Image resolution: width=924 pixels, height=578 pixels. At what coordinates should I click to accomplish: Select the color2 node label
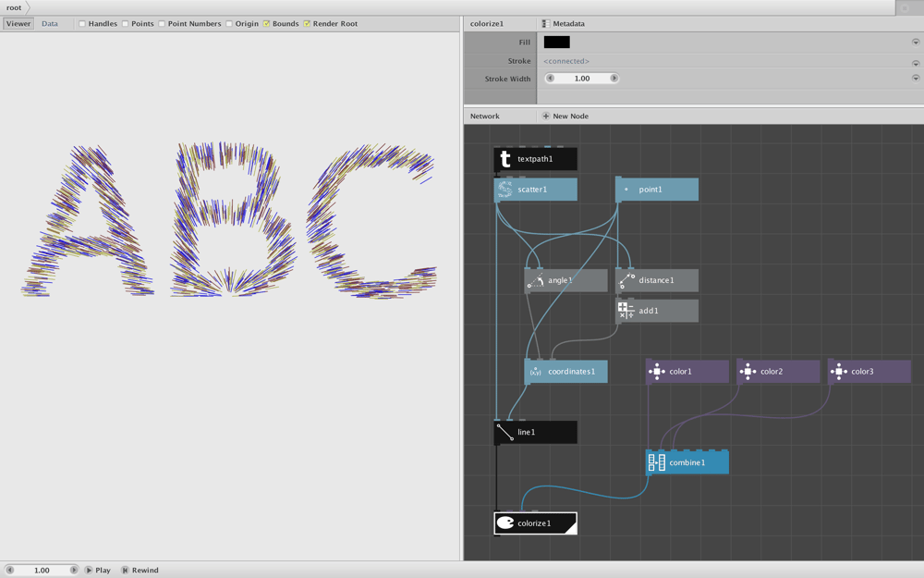coord(772,372)
